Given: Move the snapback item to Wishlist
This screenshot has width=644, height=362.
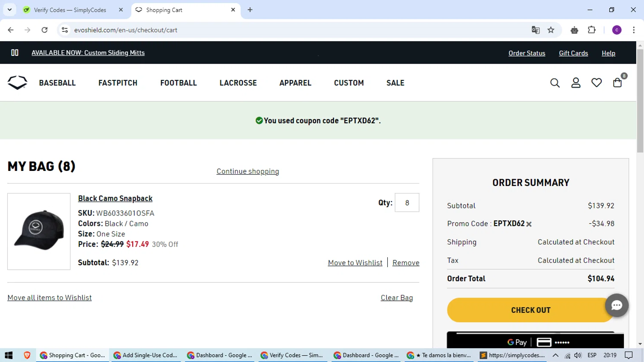Looking at the screenshot, I should pyautogui.click(x=355, y=263).
